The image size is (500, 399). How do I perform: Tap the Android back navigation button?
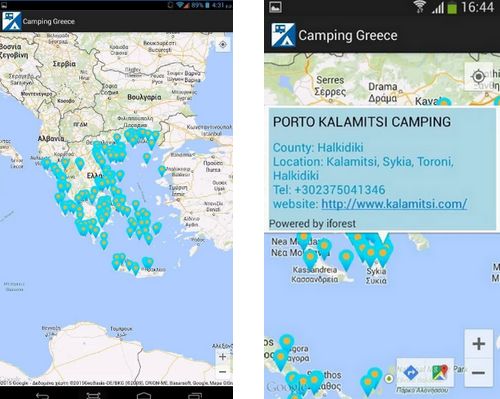[x=42, y=395]
